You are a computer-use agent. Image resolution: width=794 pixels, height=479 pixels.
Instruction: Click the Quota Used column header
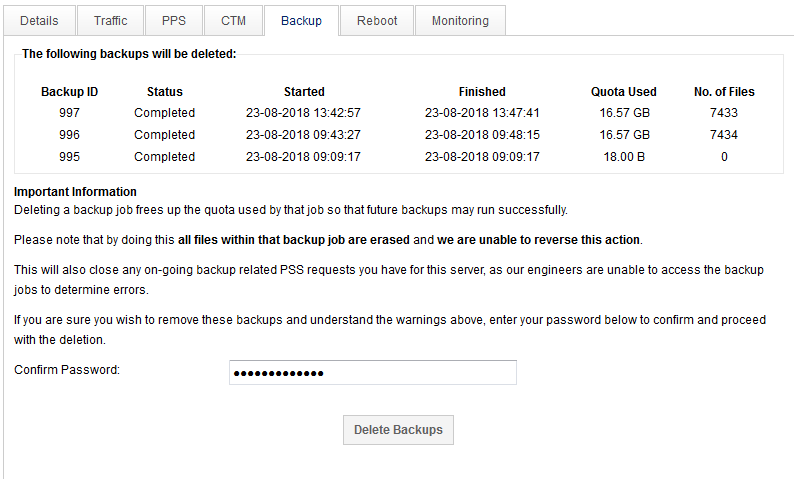[624, 92]
